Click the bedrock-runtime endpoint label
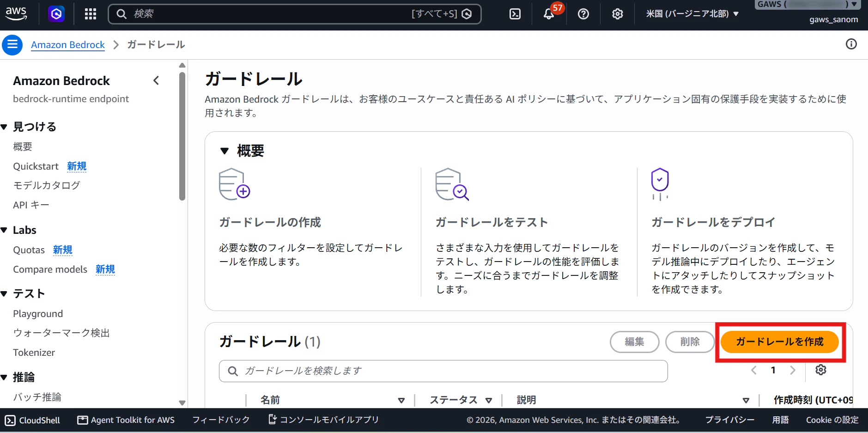The image size is (868, 433). click(71, 99)
